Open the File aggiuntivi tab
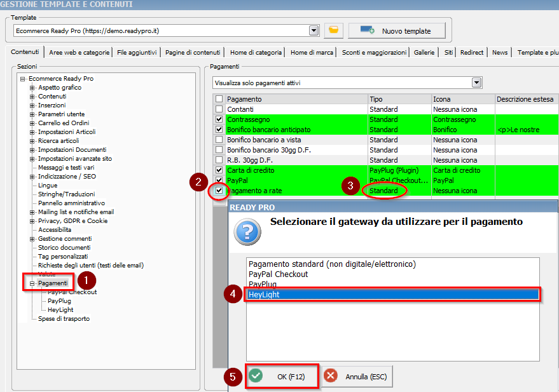 click(137, 52)
